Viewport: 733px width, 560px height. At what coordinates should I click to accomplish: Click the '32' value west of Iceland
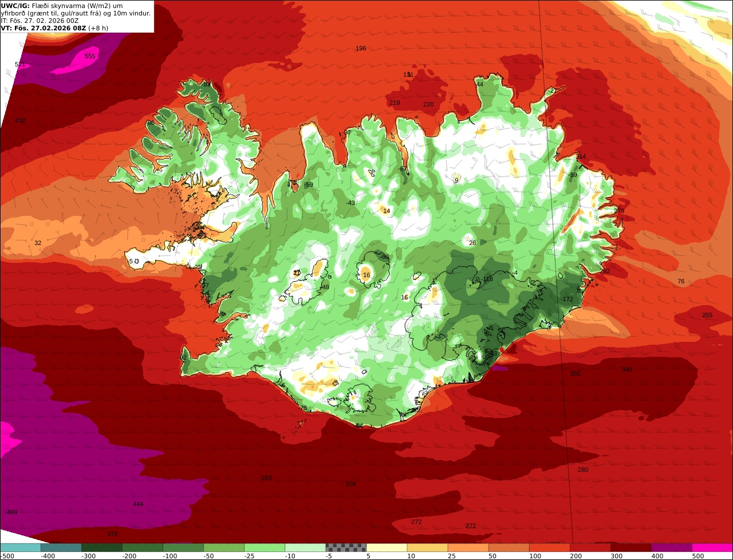pyautogui.click(x=38, y=243)
